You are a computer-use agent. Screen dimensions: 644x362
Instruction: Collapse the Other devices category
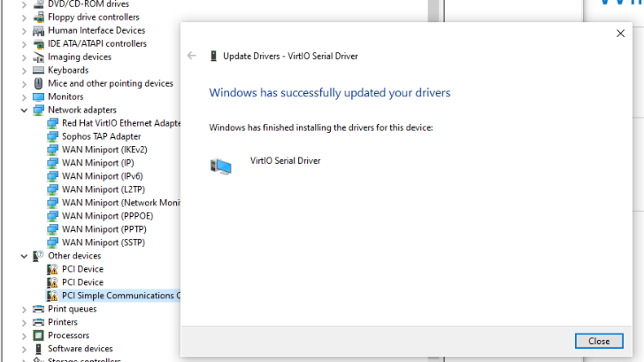24,256
